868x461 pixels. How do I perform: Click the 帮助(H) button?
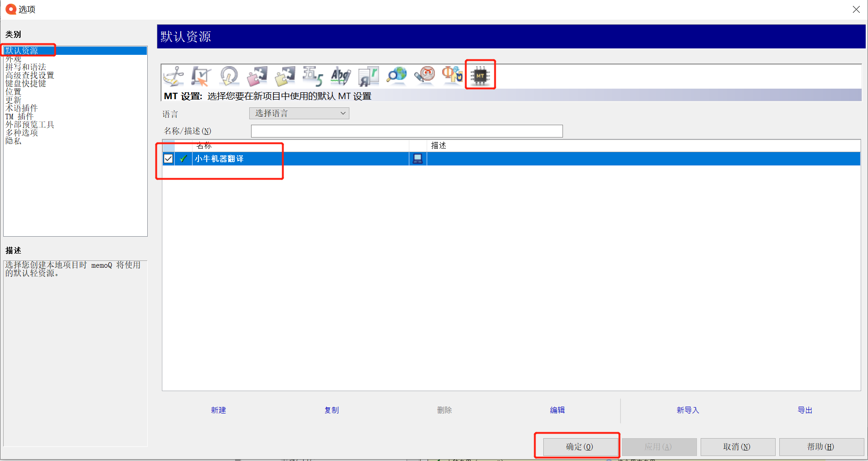pos(821,447)
